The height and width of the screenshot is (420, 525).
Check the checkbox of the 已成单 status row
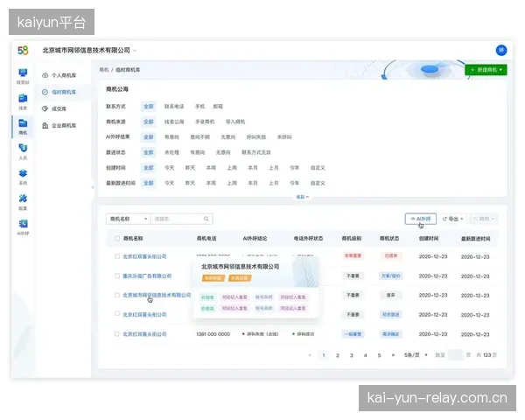(117, 256)
